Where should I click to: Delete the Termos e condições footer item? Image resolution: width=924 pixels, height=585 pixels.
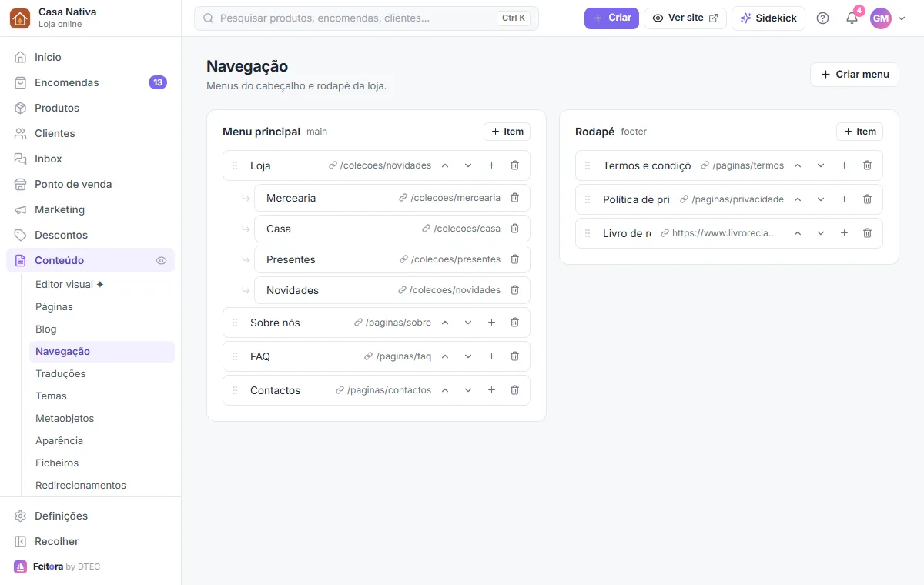[867, 165]
